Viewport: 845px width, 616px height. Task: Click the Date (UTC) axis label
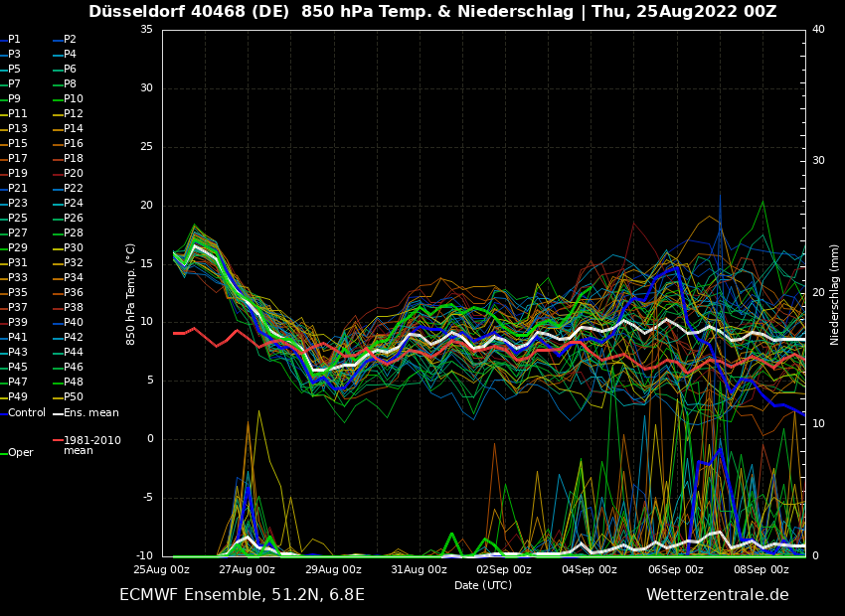pyautogui.click(x=483, y=585)
